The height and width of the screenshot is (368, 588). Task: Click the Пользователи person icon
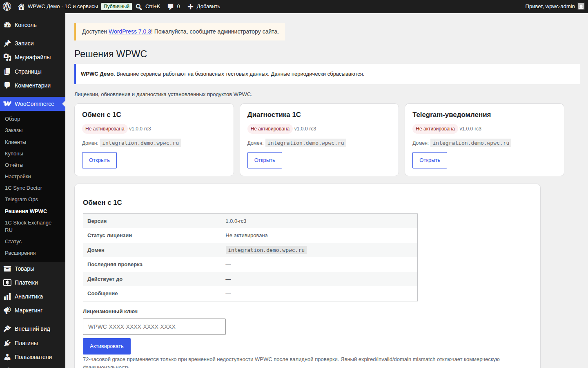7,357
